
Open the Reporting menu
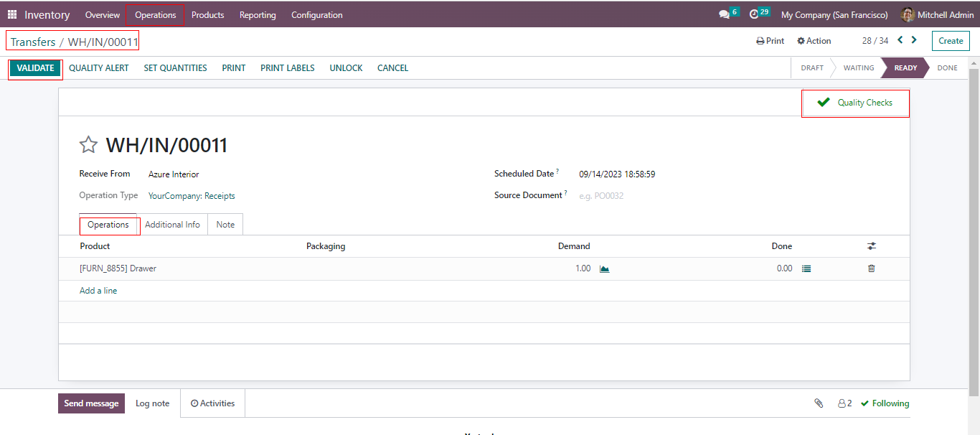click(x=258, y=14)
